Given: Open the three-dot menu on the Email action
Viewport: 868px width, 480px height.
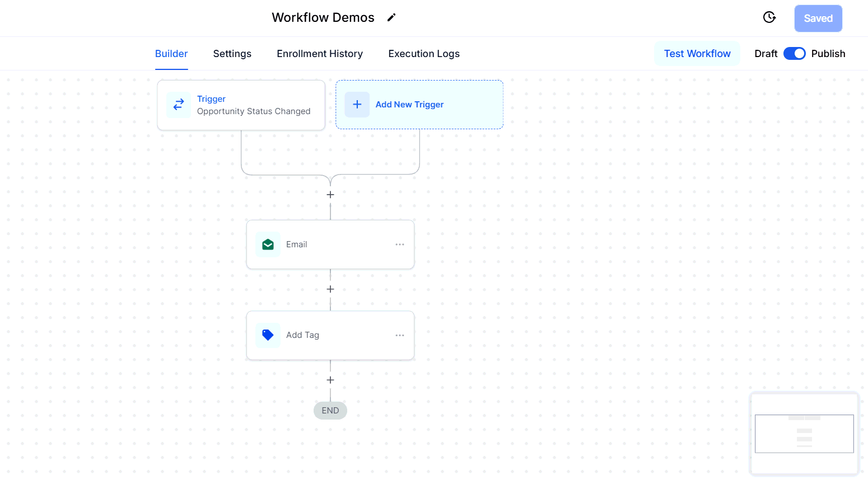Looking at the screenshot, I should [399, 244].
